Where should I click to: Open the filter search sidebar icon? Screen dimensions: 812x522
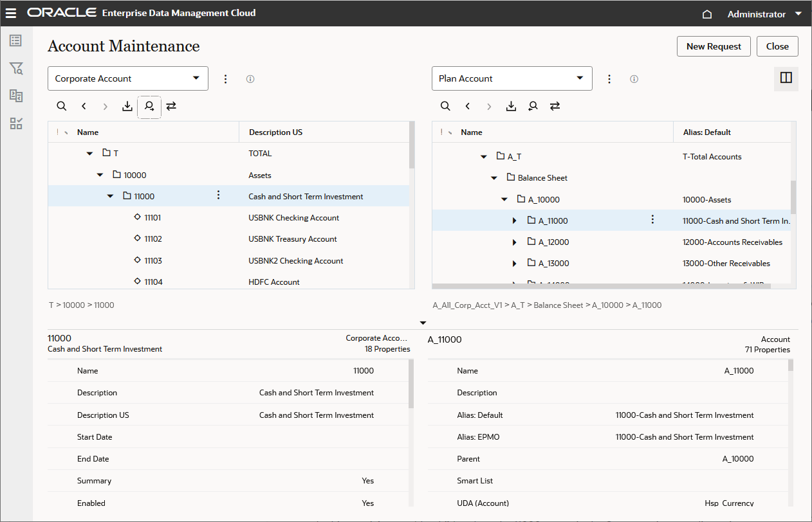coord(16,68)
